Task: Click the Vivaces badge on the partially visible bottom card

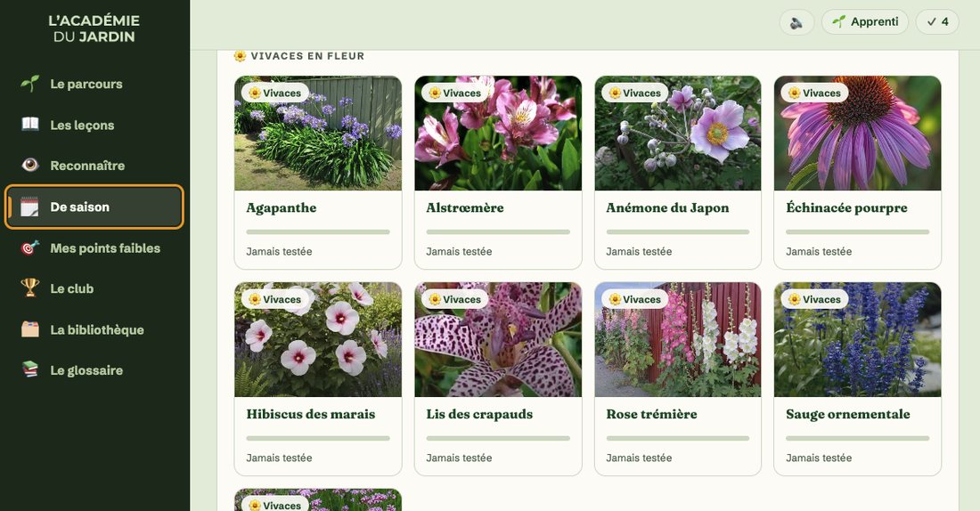Action: tap(275, 504)
